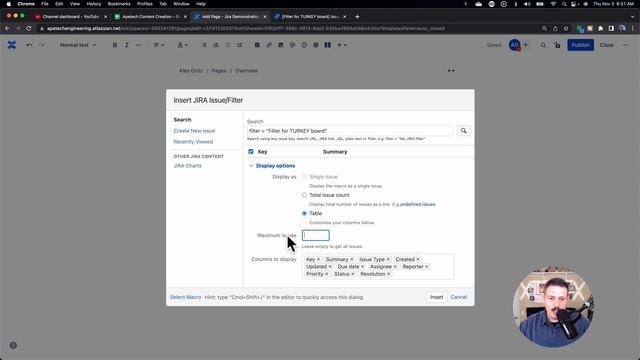Insert a link from toolbar

pyautogui.click(x=269, y=45)
